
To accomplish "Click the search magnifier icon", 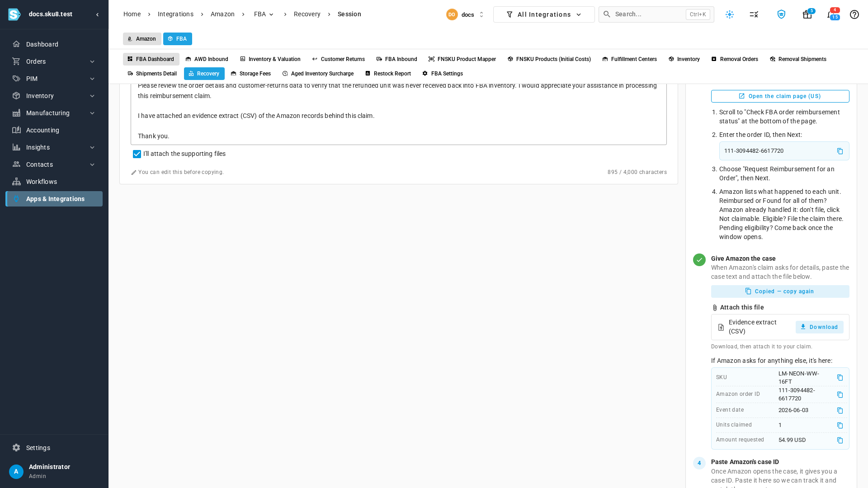I will point(607,14).
